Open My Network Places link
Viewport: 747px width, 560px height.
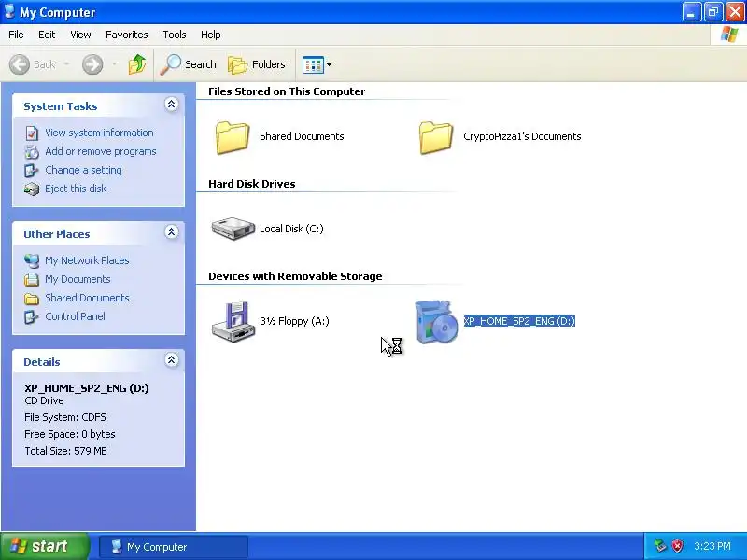[87, 260]
